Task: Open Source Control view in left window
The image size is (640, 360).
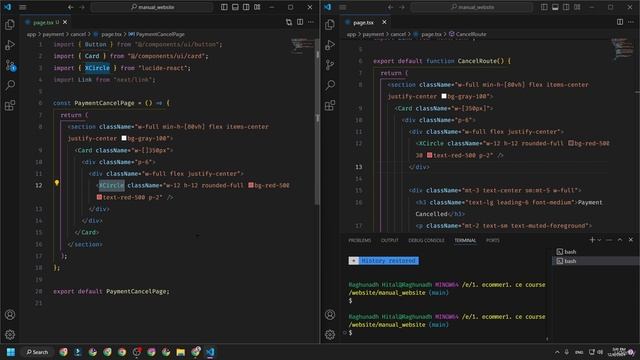Action: (x=10, y=65)
